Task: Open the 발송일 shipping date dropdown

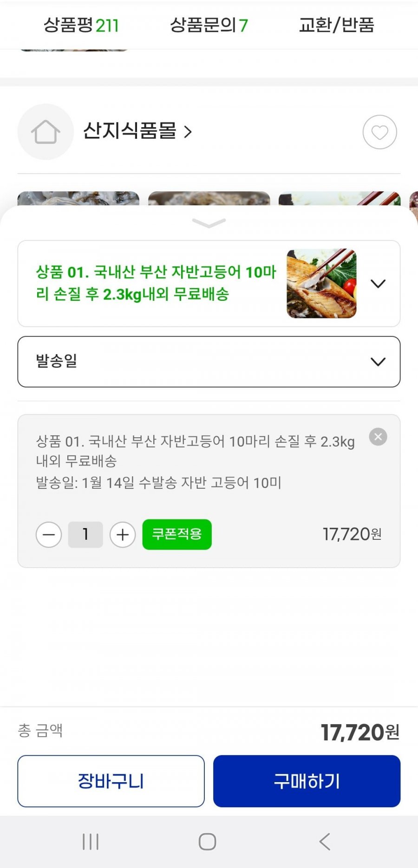Action: click(x=209, y=362)
